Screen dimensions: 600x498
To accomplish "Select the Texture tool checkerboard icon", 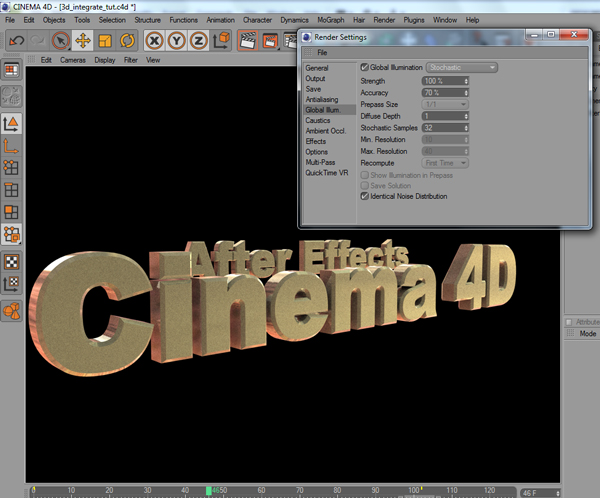I will (11, 262).
